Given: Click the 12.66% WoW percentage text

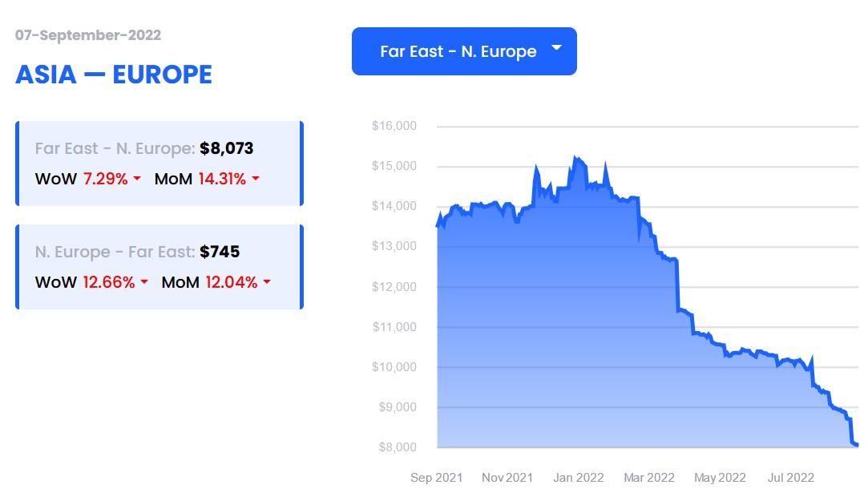Looking at the screenshot, I should click(x=109, y=282).
